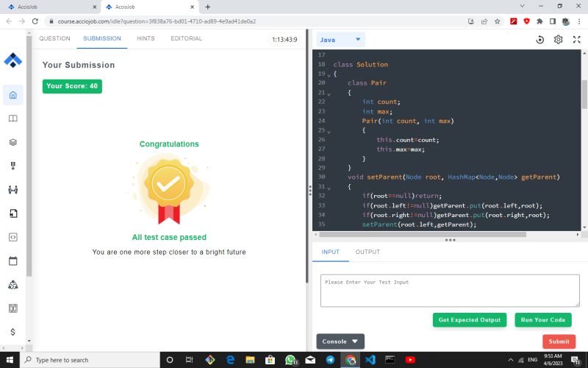Switch to the QUESTION tab
Screen dimensions: 588x368
pos(54,38)
